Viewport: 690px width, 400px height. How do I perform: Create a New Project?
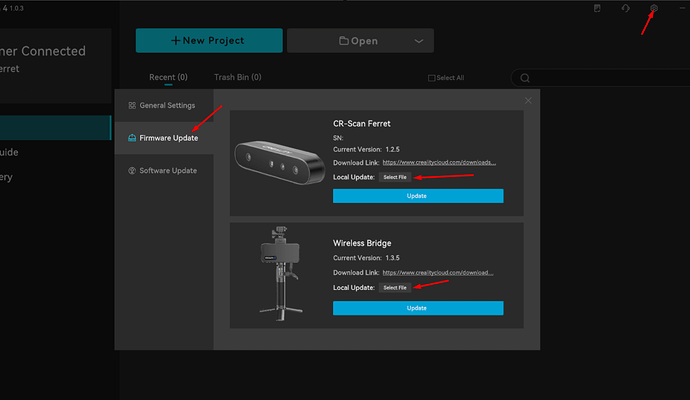[209, 40]
